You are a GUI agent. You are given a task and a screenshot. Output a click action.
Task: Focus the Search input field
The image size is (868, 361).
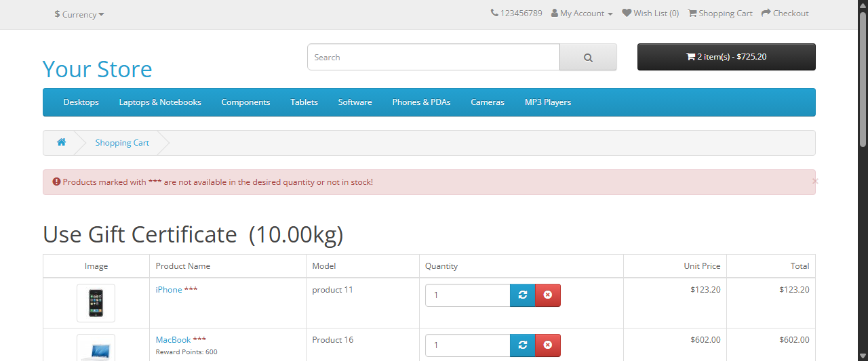click(x=433, y=58)
